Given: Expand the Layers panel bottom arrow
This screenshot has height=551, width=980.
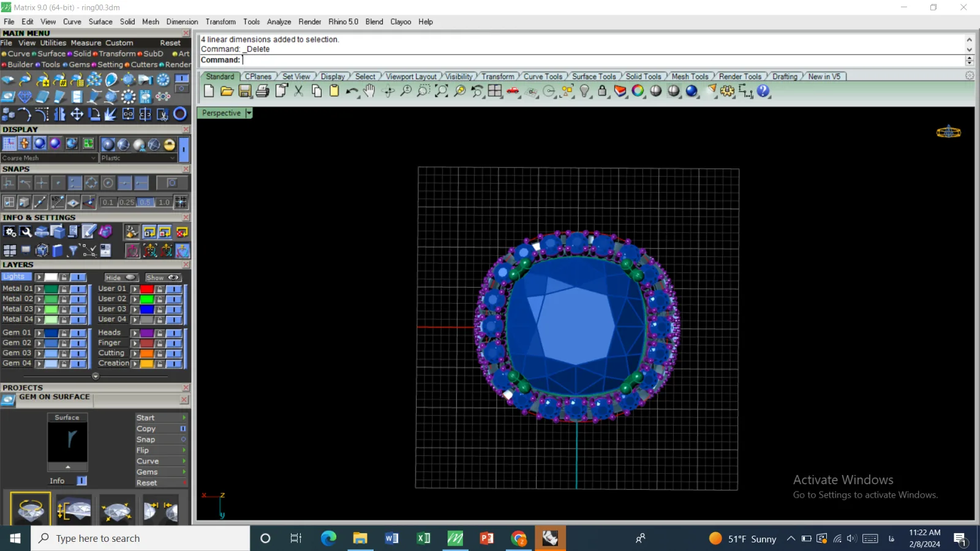Looking at the screenshot, I should click(x=96, y=376).
